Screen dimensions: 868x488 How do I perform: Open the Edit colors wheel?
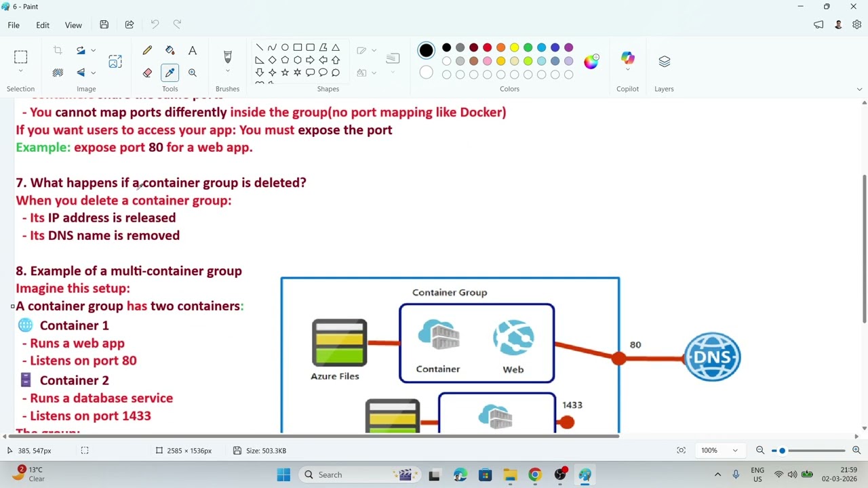591,61
